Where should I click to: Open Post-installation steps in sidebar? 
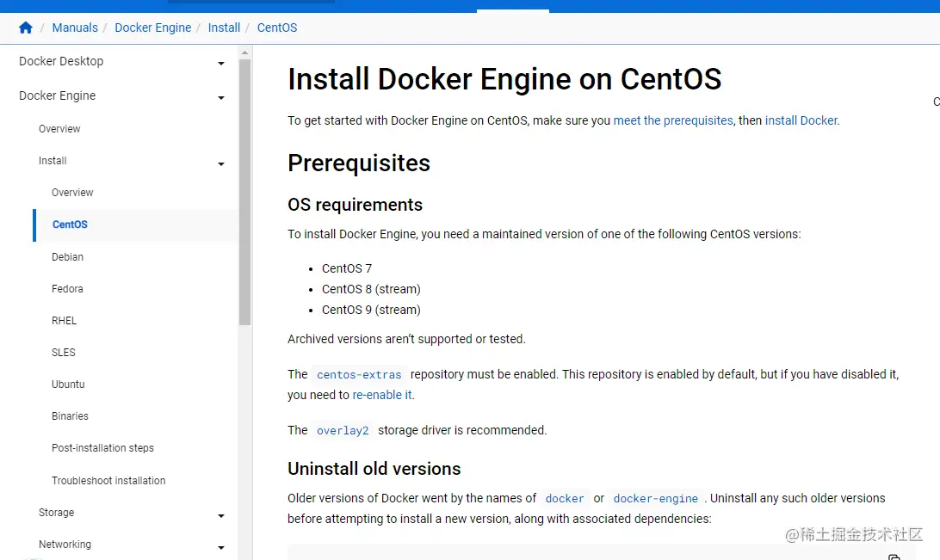102,448
